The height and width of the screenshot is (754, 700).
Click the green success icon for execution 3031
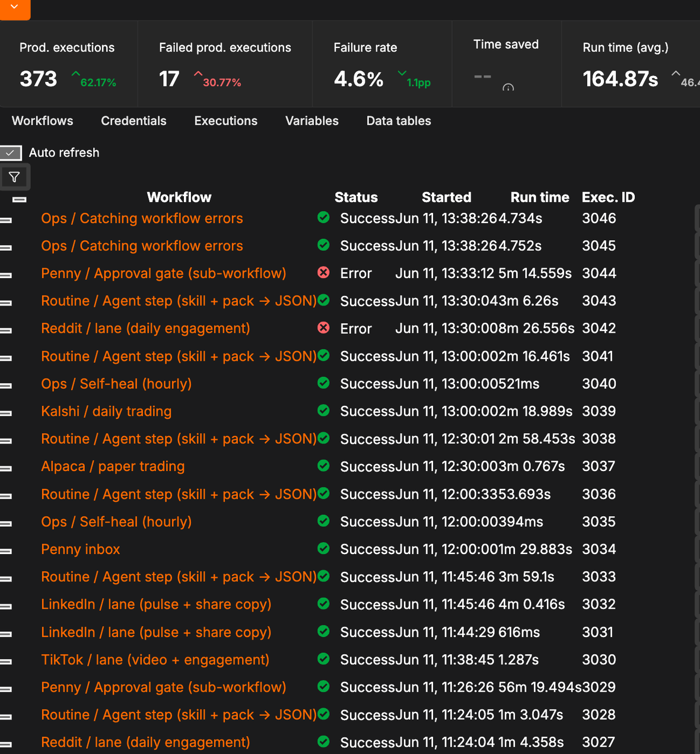[x=323, y=631]
